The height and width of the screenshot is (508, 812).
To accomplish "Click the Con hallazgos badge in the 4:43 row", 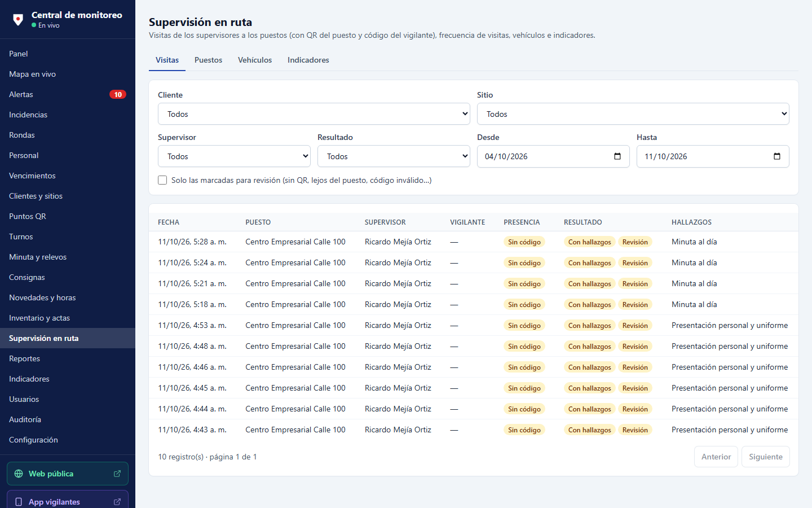I will 590,430.
